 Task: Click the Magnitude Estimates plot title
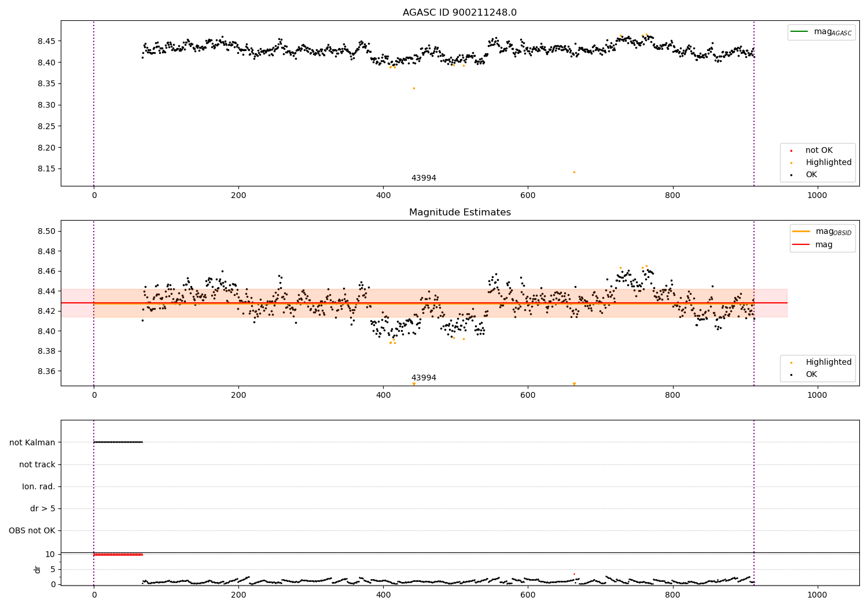pos(459,212)
